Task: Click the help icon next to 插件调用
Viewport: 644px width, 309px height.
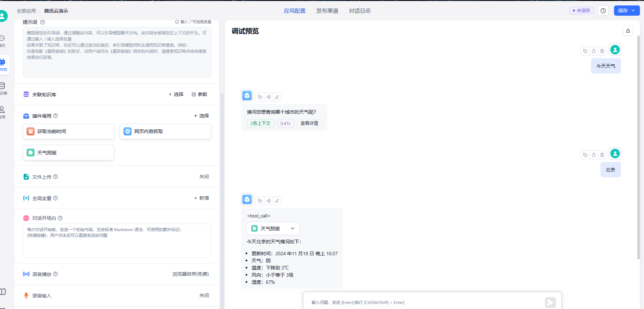Action: [x=55, y=116]
